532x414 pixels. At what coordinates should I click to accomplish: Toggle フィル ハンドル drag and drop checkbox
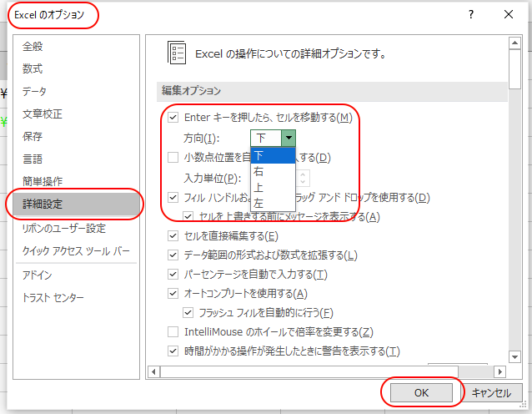pos(173,197)
